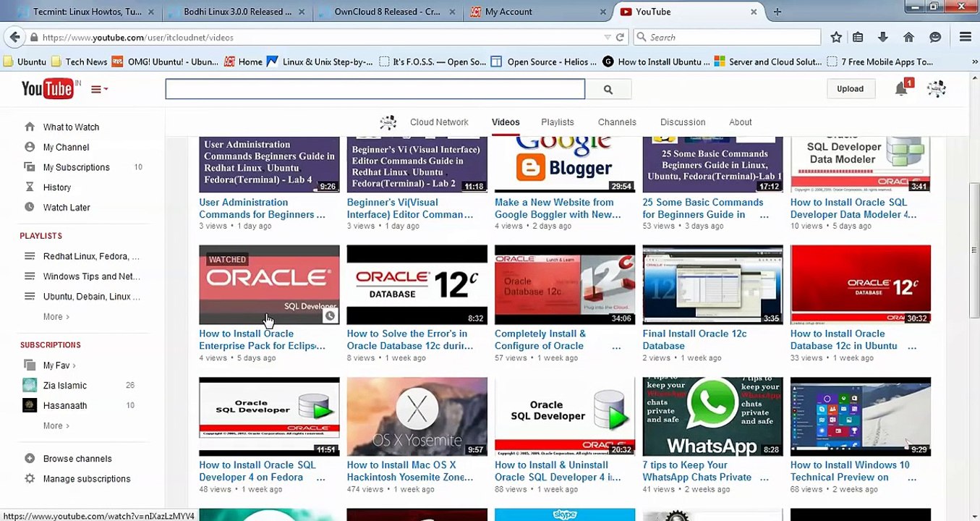Click watch later clock on Oracle Enterprise thumbnail
Image resolution: width=980 pixels, height=521 pixels.
point(330,316)
